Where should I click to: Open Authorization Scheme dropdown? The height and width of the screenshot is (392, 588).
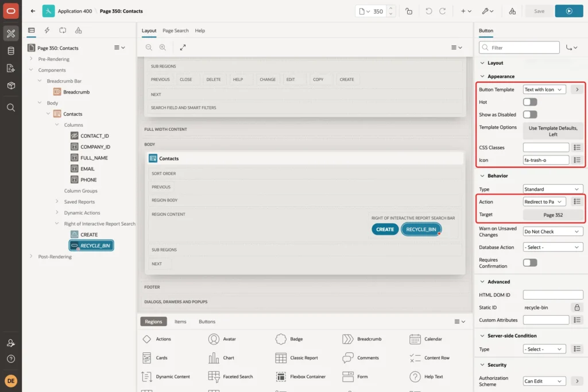(x=544, y=381)
